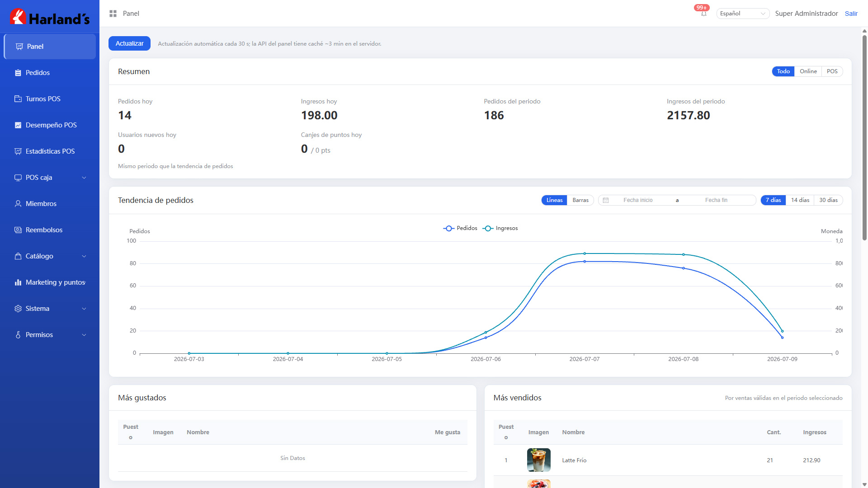Expand the Sistema submenu chevron
The height and width of the screenshot is (488, 868).
[x=84, y=309]
